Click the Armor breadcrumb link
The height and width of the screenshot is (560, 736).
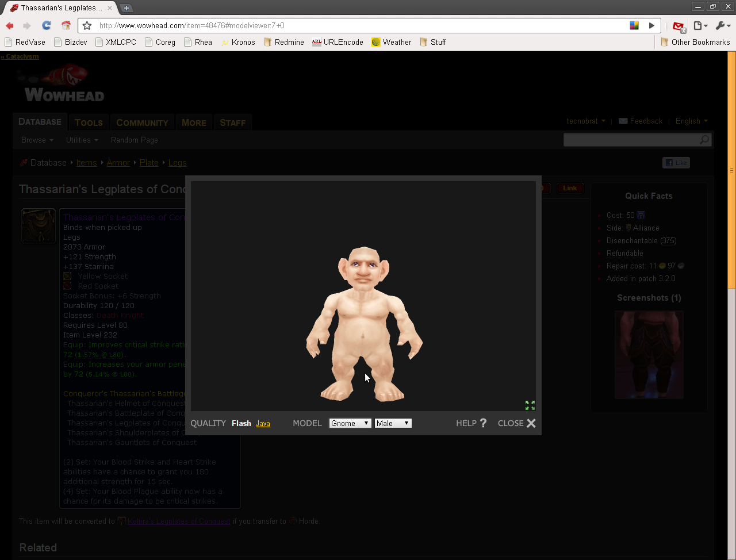[x=118, y=163]
